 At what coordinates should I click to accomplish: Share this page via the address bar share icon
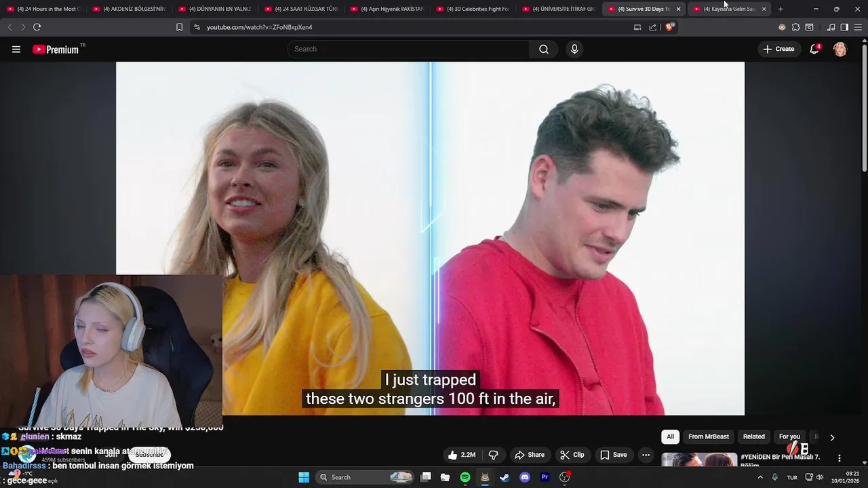tap(652, 27)
